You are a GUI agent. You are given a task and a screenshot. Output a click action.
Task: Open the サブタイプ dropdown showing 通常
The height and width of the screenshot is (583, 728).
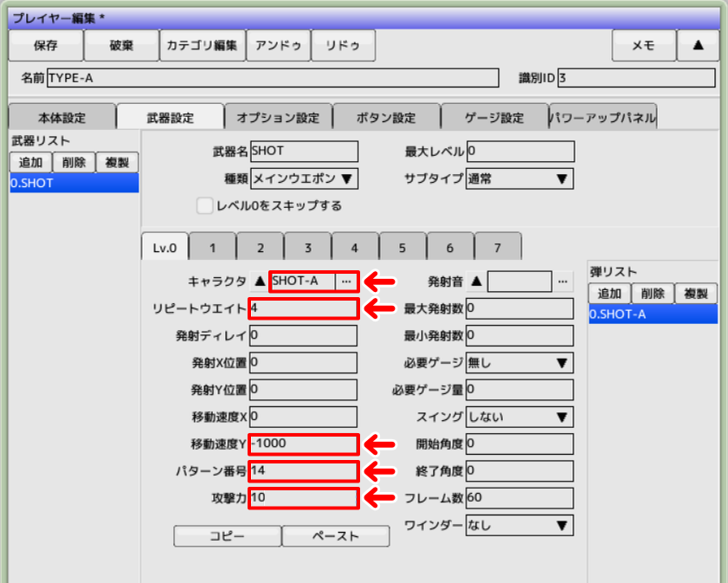(x=519, y=179)
